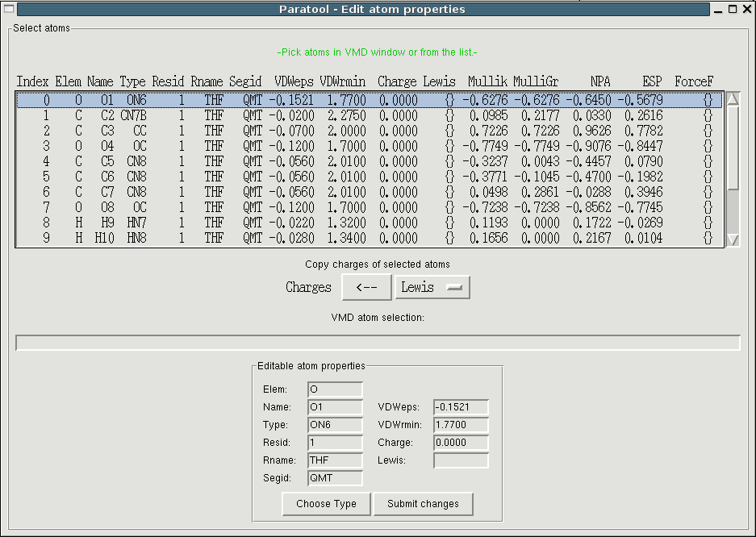The width and height of the screenshot is (756, 537).
Task: Click the Name input field containing O1
Action: point(335,407)
